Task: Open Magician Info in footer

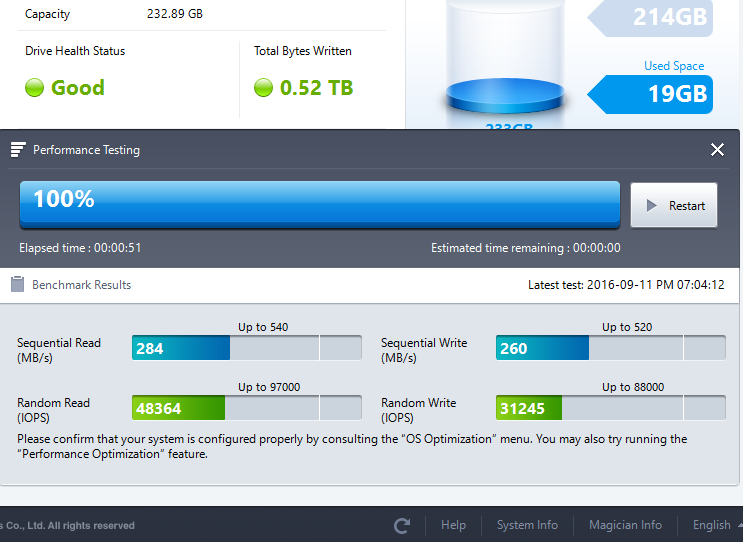Action: (x=625, y=525)
